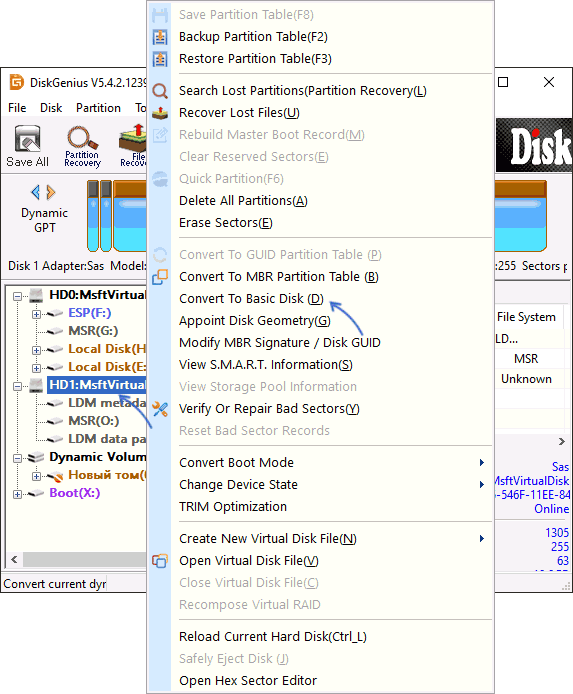Close the DiskGenius window

click(549, 82)
